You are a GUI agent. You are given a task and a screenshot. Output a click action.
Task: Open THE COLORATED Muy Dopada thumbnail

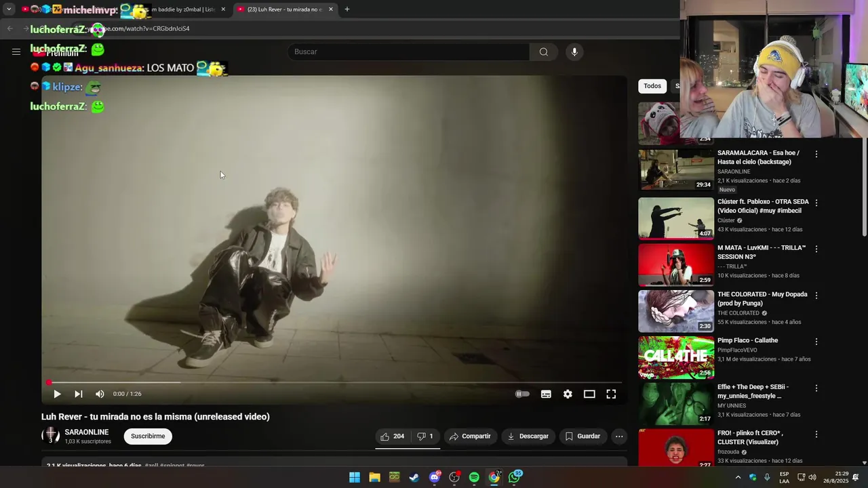[676, 311]
